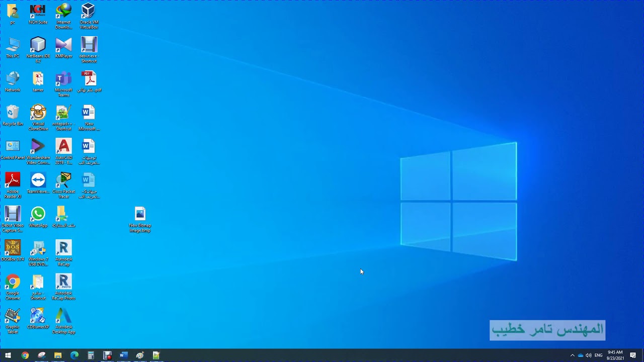This screenshot has height=362, width=644.
Task: Open the volume control in tray
Action: 589,355
